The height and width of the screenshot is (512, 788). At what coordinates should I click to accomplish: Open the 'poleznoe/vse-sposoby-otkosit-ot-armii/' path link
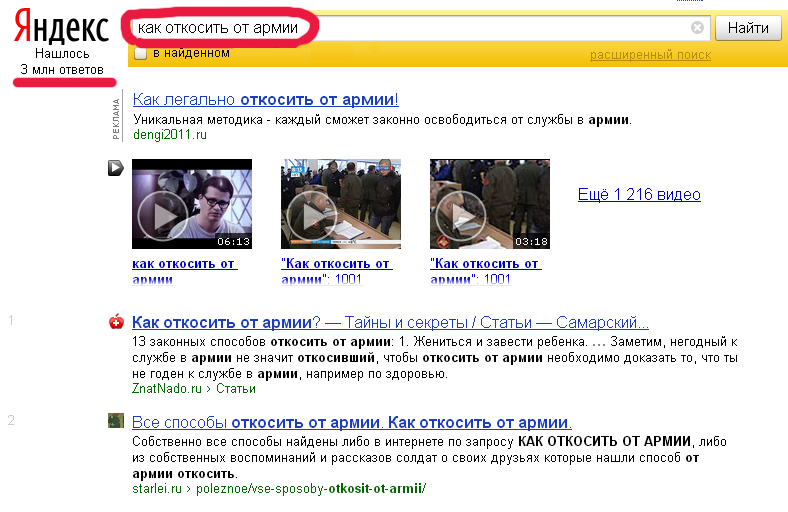point(311,488)
